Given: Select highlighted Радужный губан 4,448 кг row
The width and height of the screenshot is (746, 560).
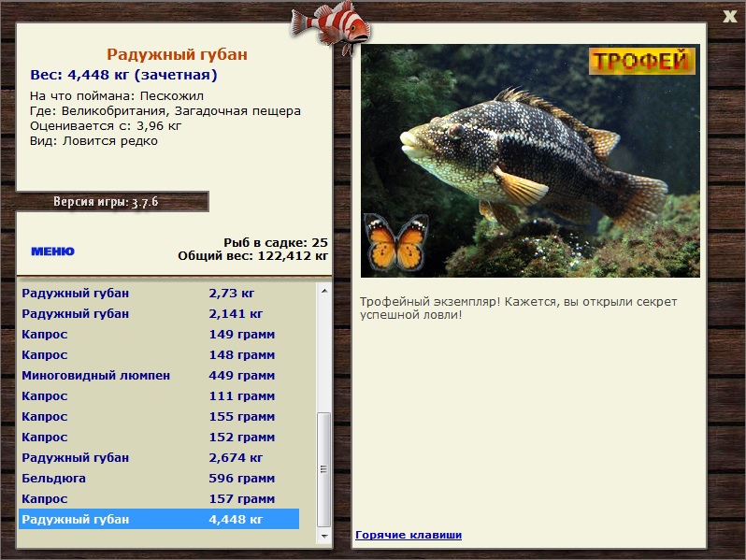Looking at the screenshot, I should (x=159, y=519).
